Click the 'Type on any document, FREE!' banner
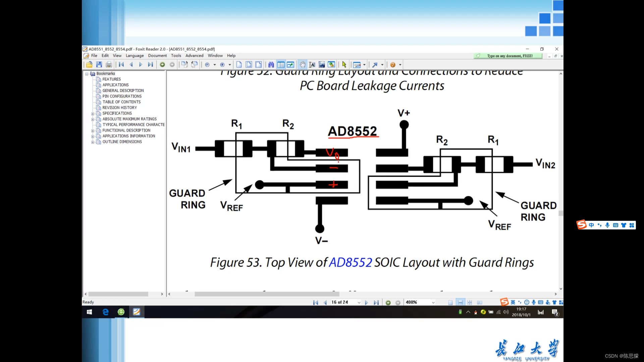 tap(508, 56)
